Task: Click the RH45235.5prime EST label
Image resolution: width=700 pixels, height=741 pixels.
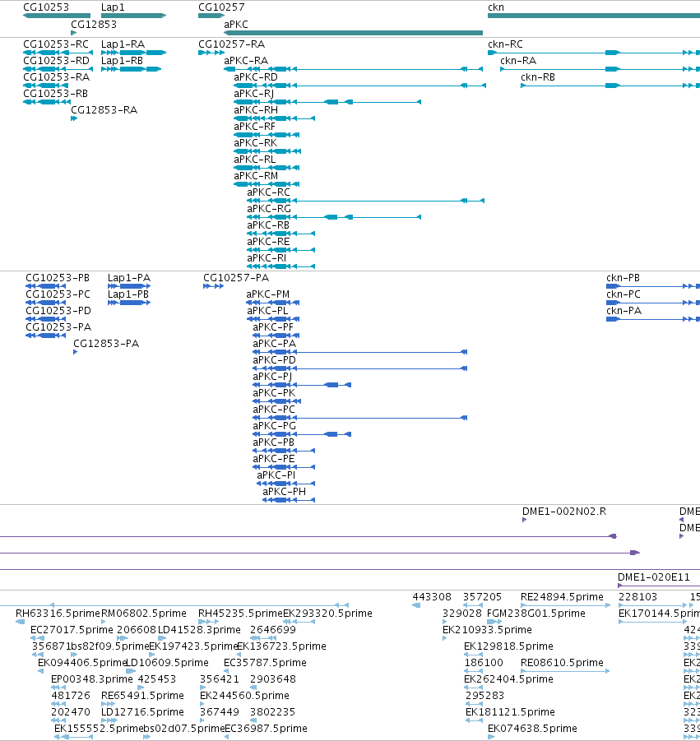Action: [240, 614]
